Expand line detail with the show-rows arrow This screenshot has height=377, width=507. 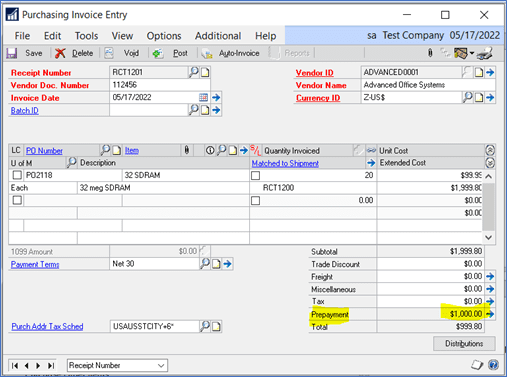(x=490, y=163)
